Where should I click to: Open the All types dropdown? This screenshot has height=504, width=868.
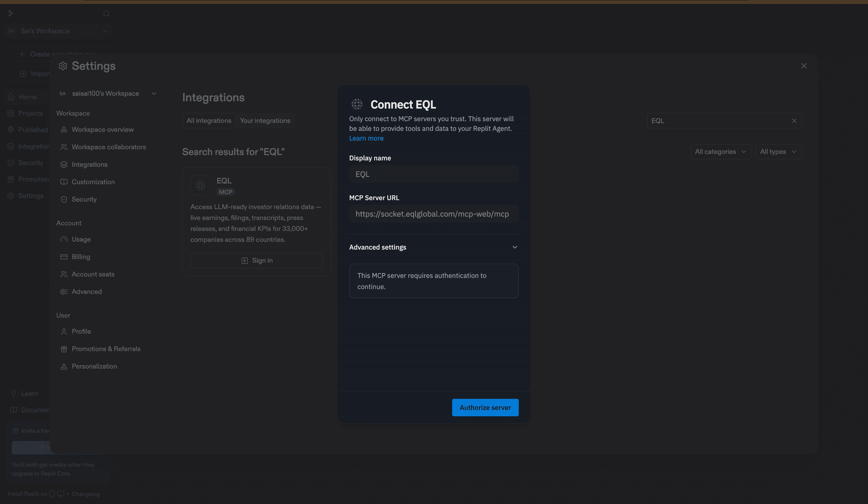(x=778, y=152)
